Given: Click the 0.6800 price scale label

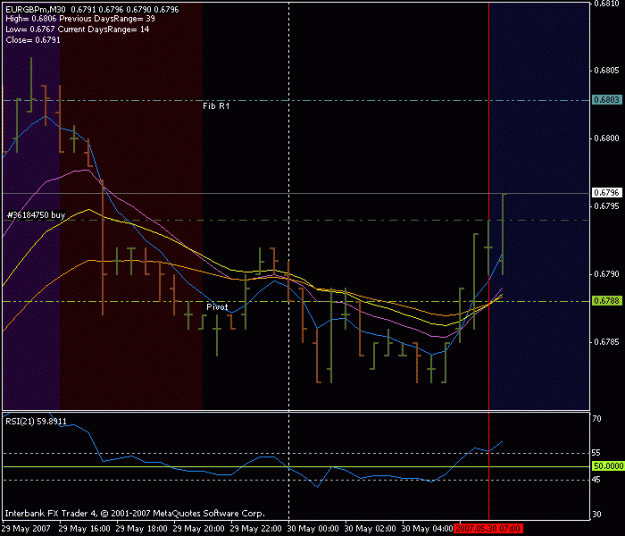Looking at the screenshot, I should click(x=607, y=138).
